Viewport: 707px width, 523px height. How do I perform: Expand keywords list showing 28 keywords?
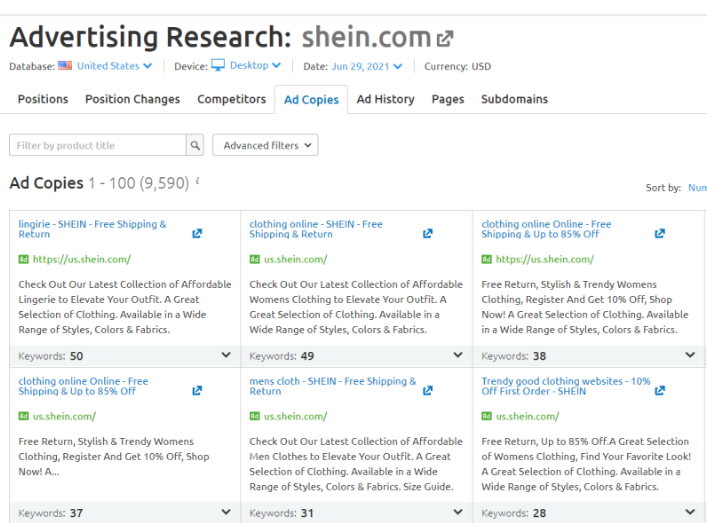pyautogui.click(x=690, y=512)
